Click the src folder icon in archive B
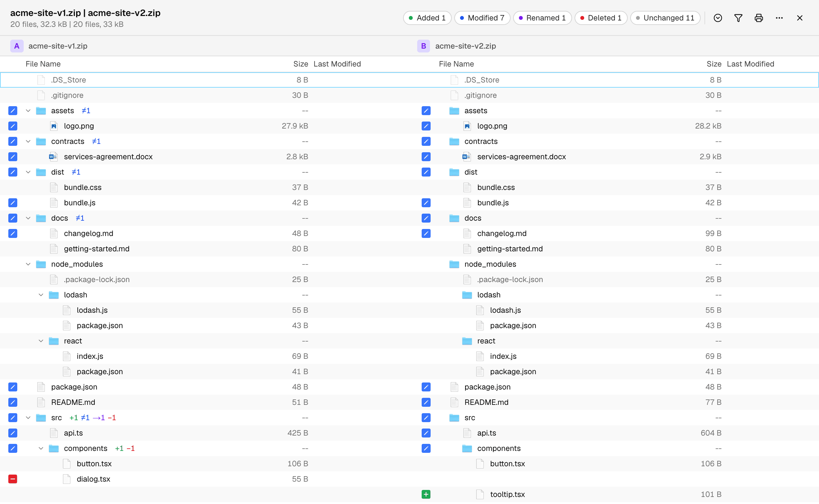Screen dimensions: 819x504 [454, 418]
